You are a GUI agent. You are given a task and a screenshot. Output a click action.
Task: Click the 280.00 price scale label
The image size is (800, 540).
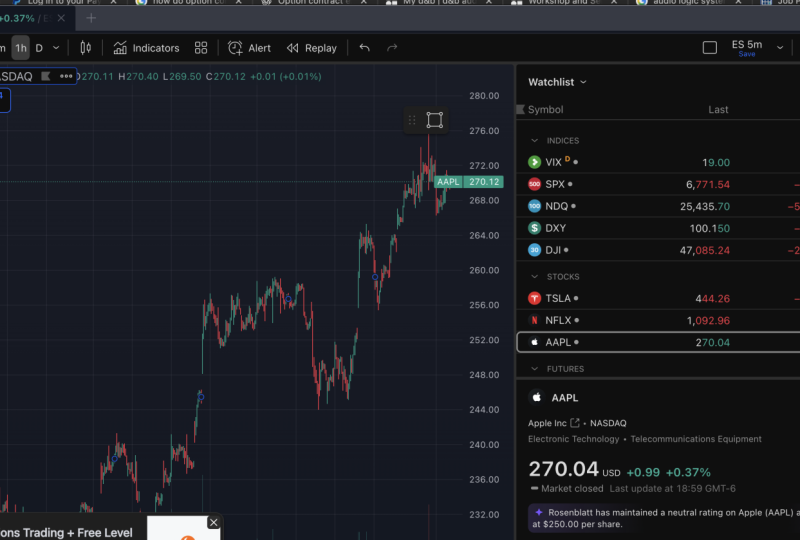coord(484,96)
